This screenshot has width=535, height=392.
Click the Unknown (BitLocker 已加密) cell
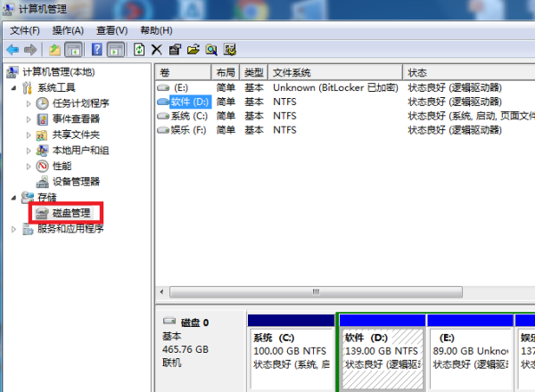click(x=335, y=87)
